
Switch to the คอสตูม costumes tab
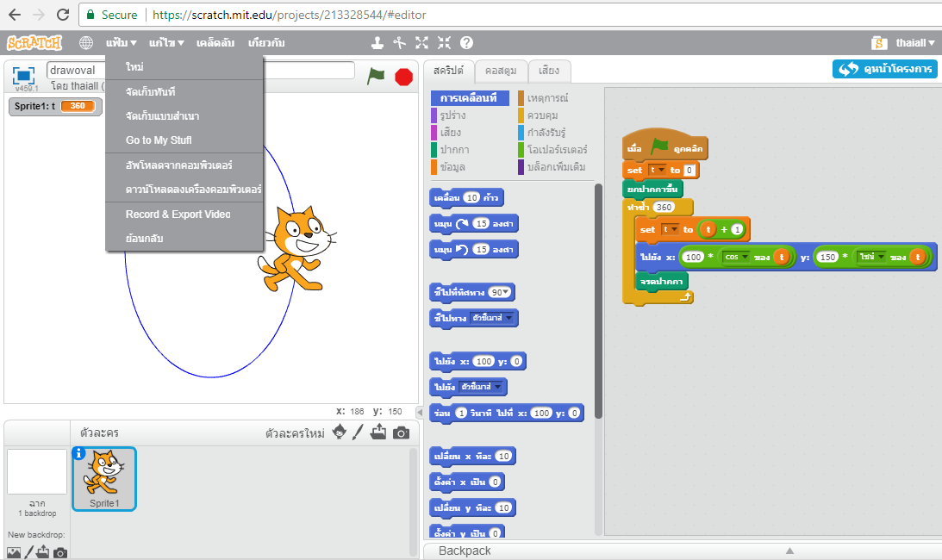point(500,71)
